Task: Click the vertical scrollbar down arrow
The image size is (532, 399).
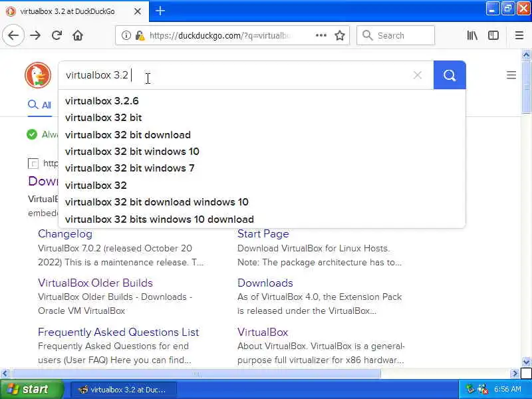Action: (x=526, y=362)
